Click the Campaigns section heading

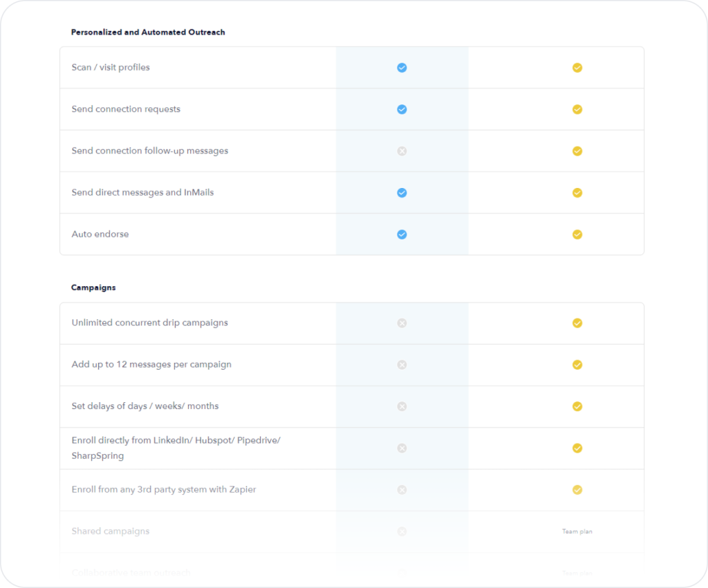93,287
